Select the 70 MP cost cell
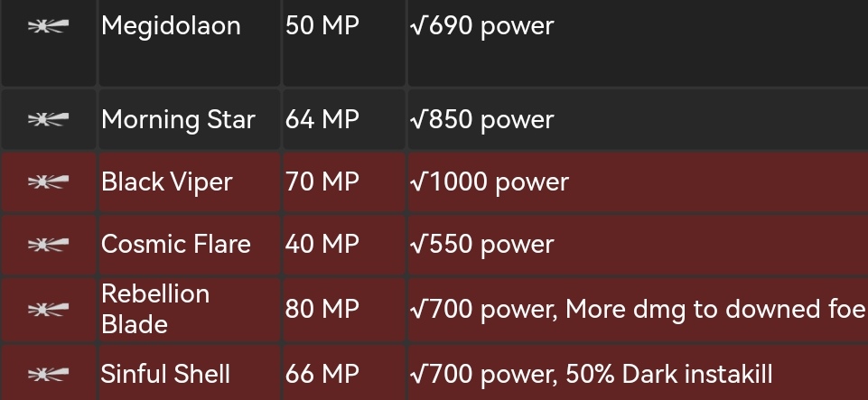The width and height of the screenshot is (868, 400). (x=322, y=182)
